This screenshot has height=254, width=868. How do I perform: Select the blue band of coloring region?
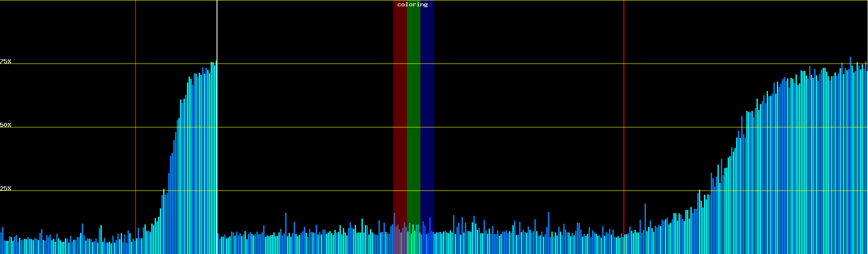[x=427, y=106]
